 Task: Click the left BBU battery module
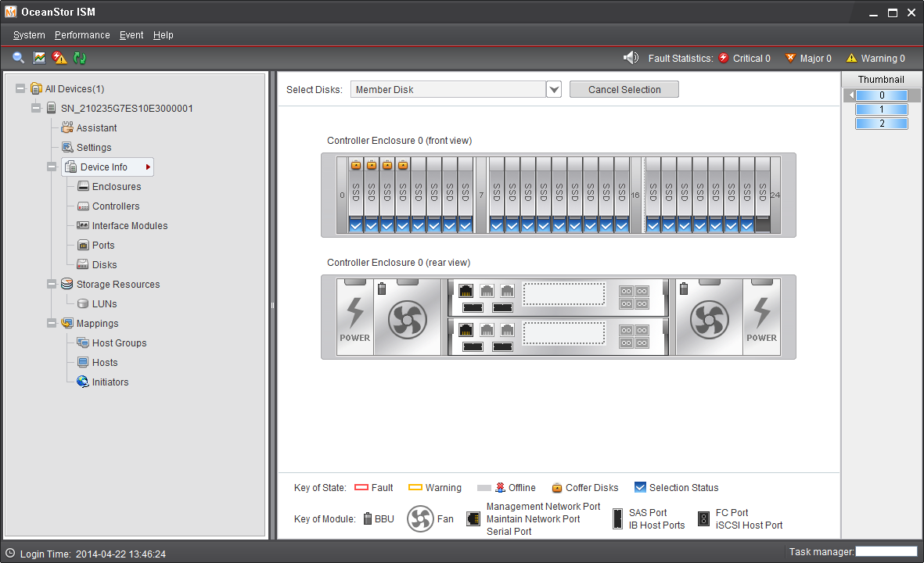pyautogui.click(x=382, y=289)
